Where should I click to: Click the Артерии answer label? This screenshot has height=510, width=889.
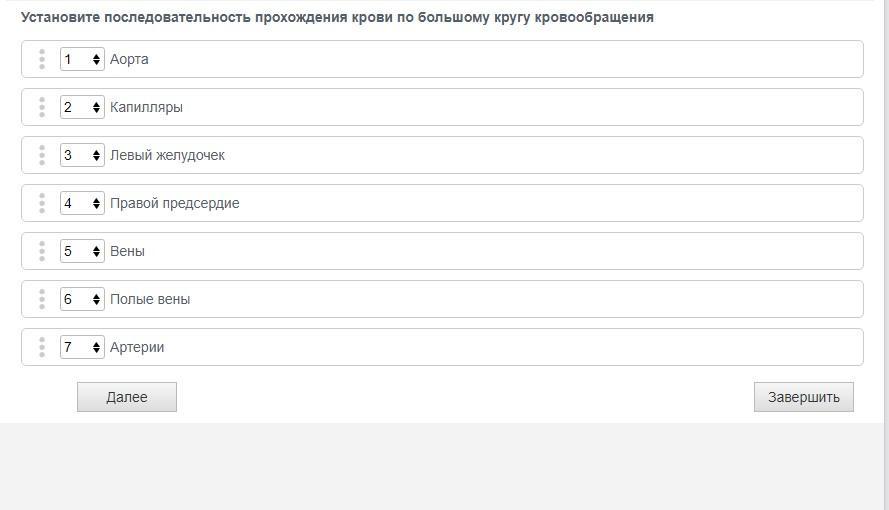(x=137, y=347)
